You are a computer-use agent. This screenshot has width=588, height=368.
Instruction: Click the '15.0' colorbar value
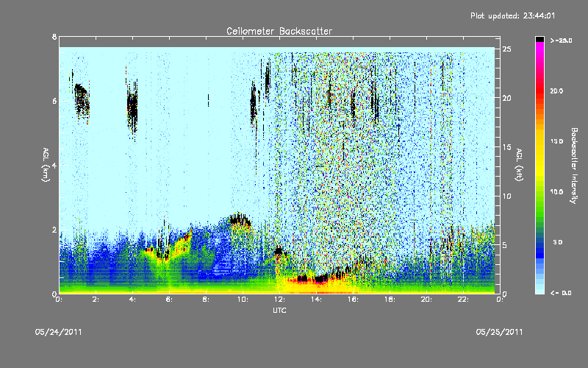click(x=556, y=141)
